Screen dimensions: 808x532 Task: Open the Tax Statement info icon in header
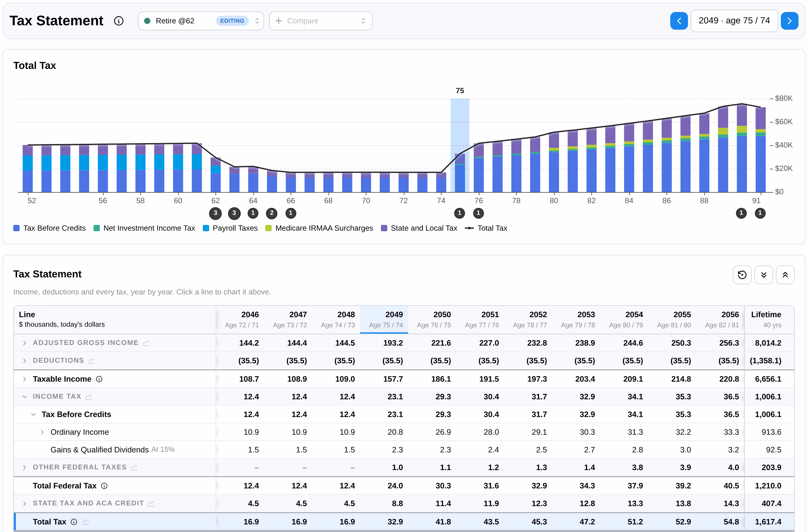click(118, 21)
